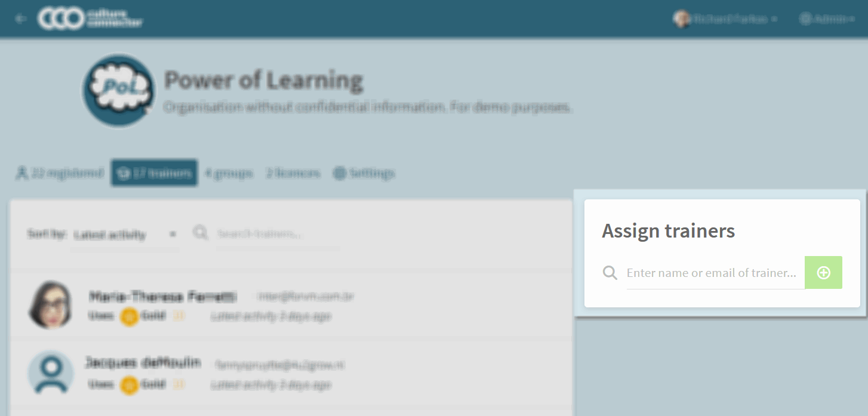The image size is (868, 416).
Task: Open the Sort by Latest activity dropdown
Action: point(125,235)
